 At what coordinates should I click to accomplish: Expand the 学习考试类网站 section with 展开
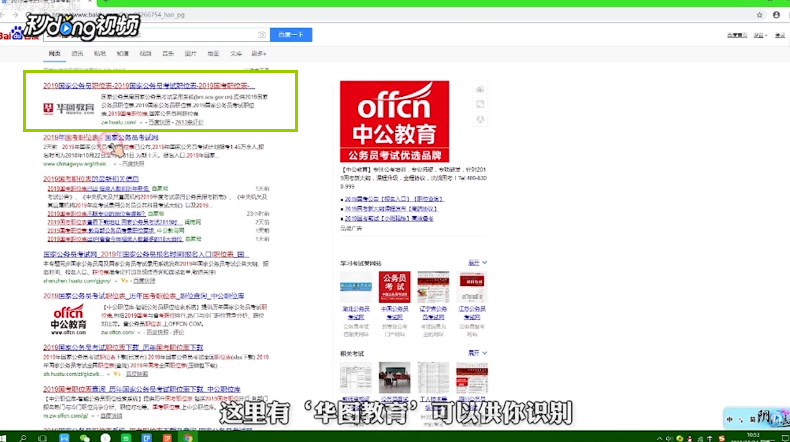click(478, 263)
